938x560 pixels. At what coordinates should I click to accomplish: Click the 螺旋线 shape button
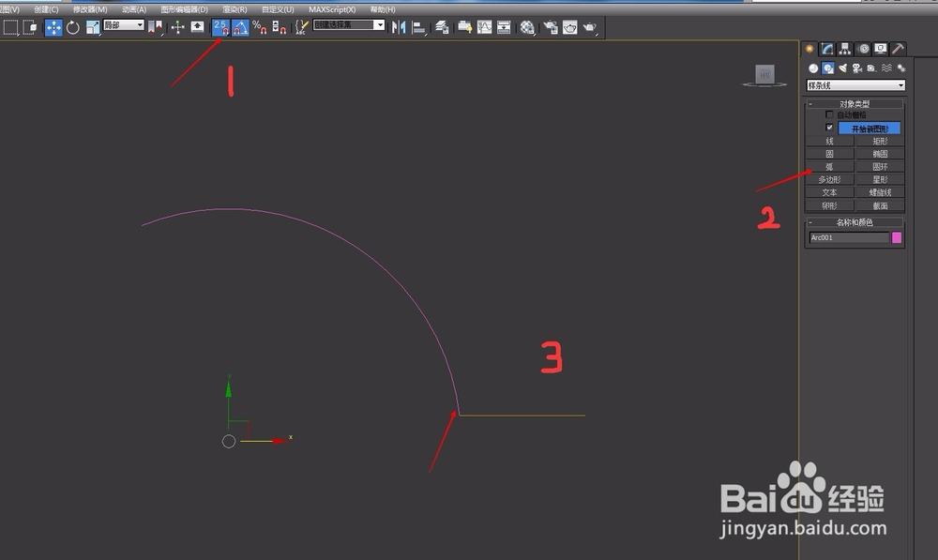tap(880, 192)
